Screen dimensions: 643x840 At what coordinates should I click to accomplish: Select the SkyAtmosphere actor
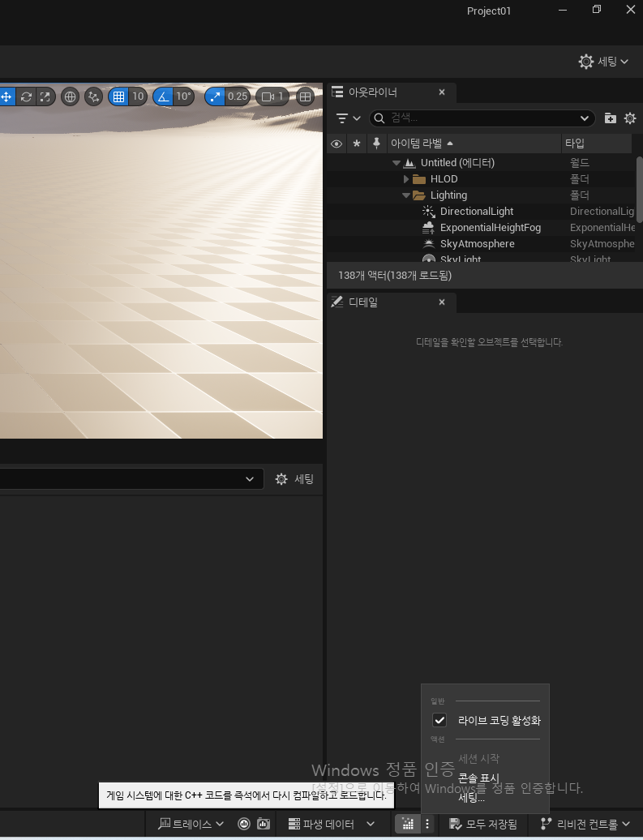pos(477,244)
